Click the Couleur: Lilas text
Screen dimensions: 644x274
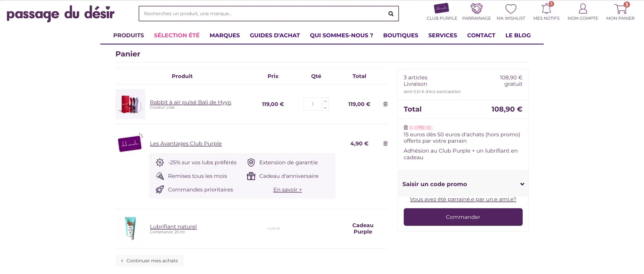coord(162,107)
